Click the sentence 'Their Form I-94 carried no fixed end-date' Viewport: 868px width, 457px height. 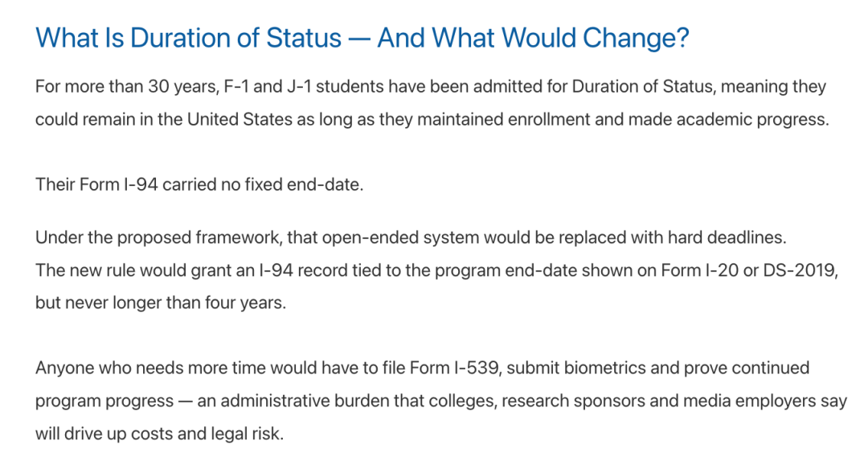199,184
